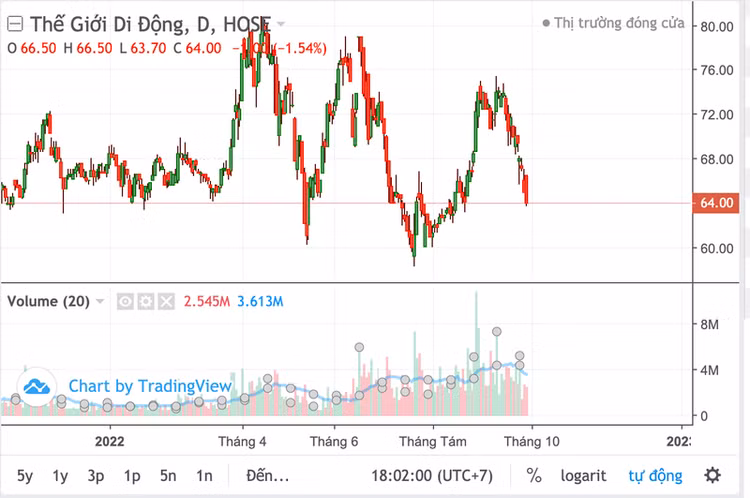Hide the Volume indicator using eye icon

click(127, 301)
